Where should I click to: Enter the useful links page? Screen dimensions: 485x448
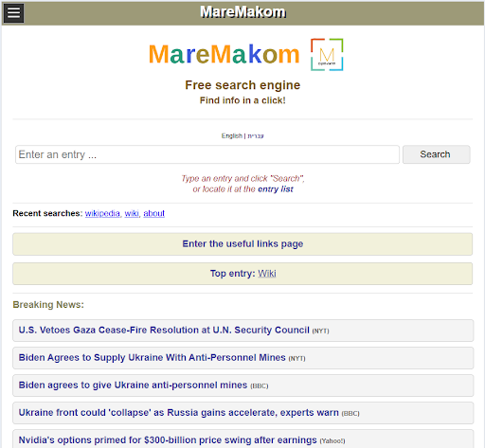(242, 244)
